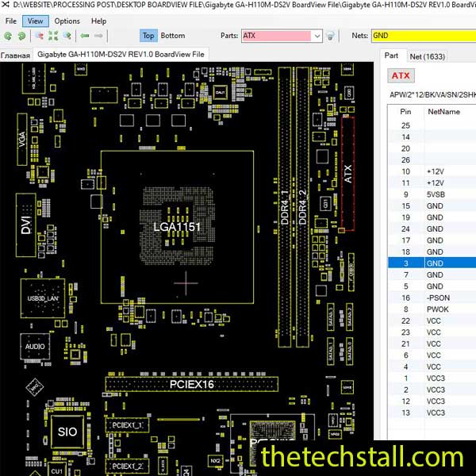Open the Parts dropdown showing ATX

[317, 36]
